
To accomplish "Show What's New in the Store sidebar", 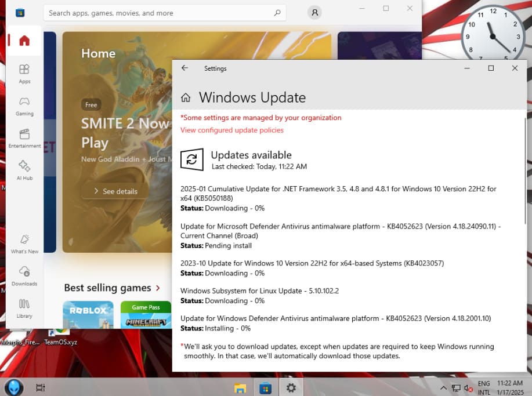I will [24, 244].
